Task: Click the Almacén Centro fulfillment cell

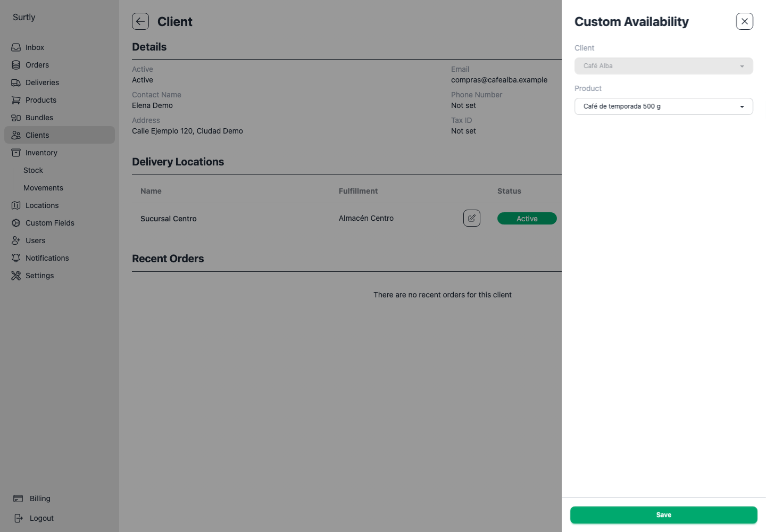Action: click(366, 218)
